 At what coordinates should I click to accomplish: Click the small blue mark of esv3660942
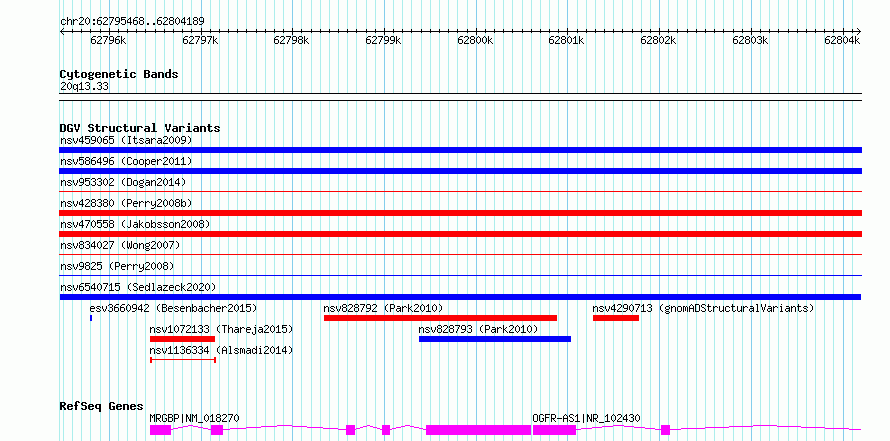(91, 318)
